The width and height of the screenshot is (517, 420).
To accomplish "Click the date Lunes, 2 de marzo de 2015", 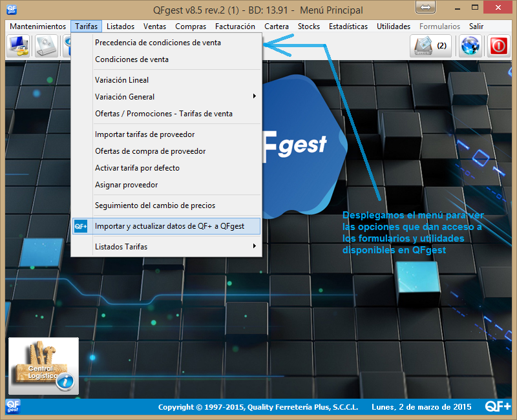I will tap(421, 407).
